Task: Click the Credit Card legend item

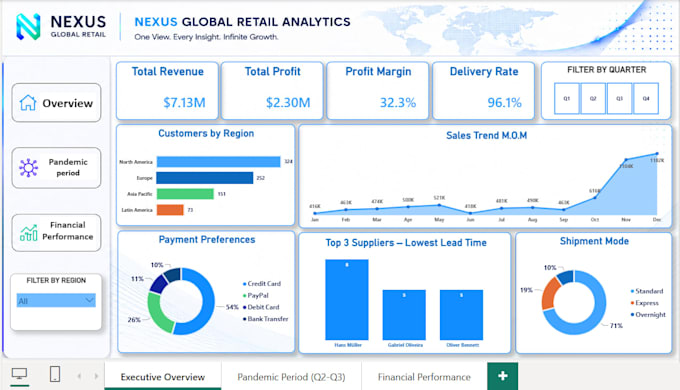Action: (x=262, y=284)
